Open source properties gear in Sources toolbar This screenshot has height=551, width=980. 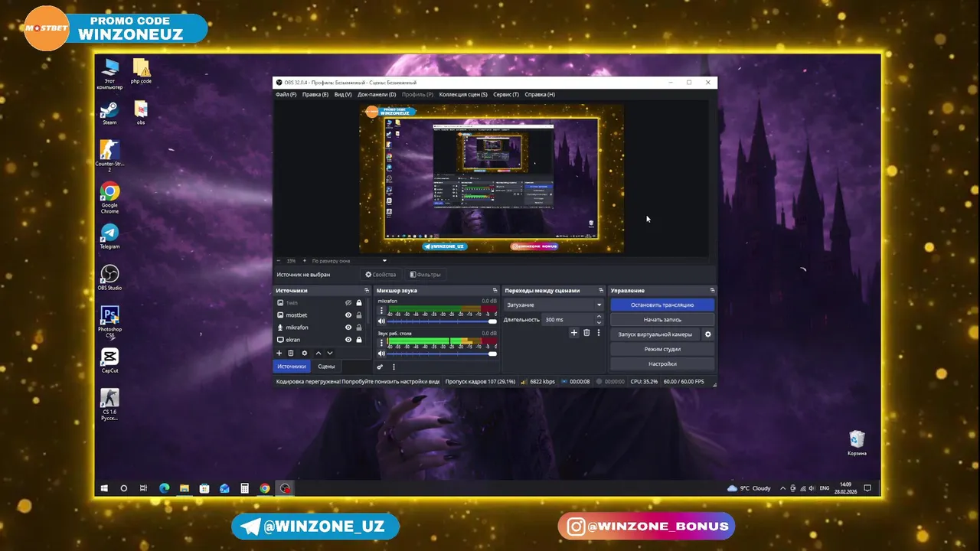(304, 353)
